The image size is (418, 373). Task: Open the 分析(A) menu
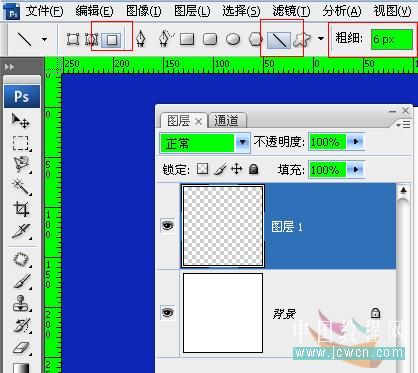pos(342,11)
